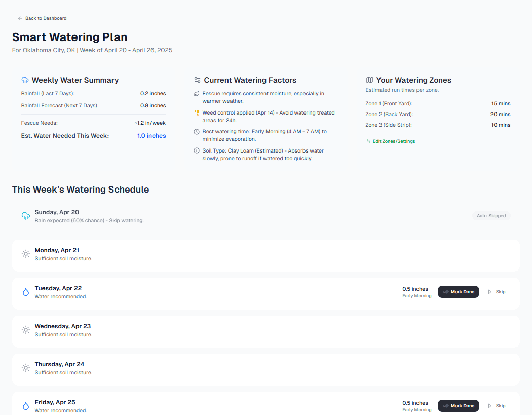Screen dimensions: 532x415
Task: Click the Back to Dashboard link
Action: (42, 18)
